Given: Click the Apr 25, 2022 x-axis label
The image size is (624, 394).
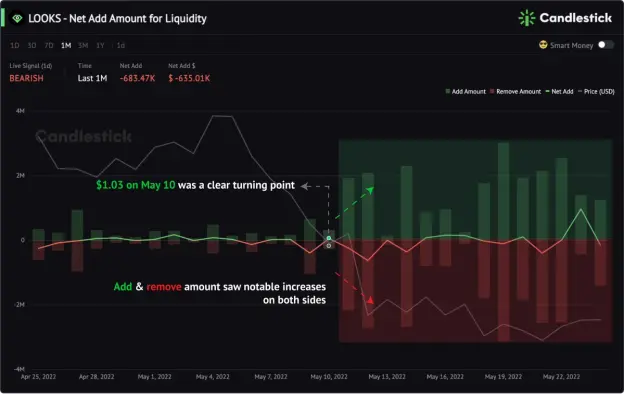Looking at the screenshot, I should (38, 376).
